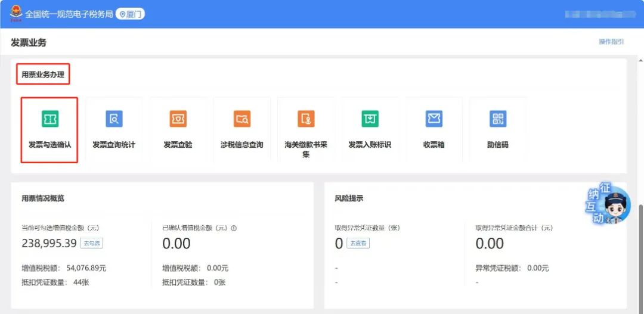The image size is (644, 314).
Task: Click the 当前可勾选增值税金额 label
Action: click(x=60, y=228)
